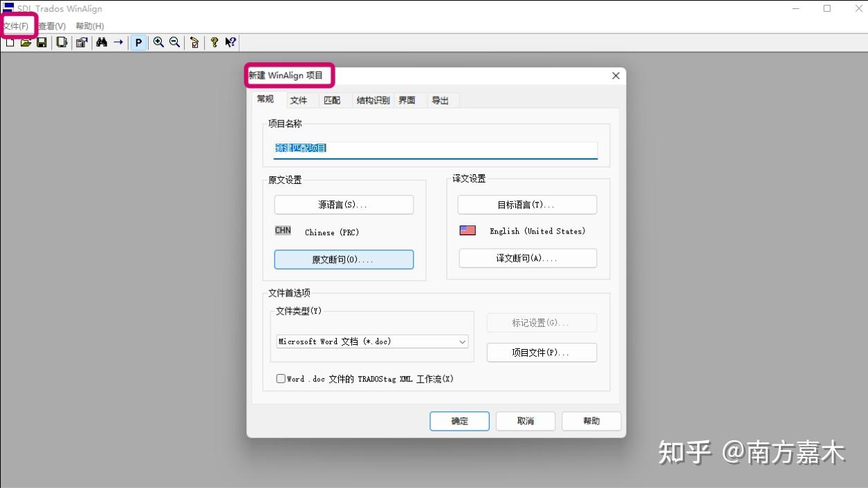Image resolution: width=868 pixels, height=488 pixels.
Task: Create a new WinAlign project via toolbar icon
Action: point(10,42)
